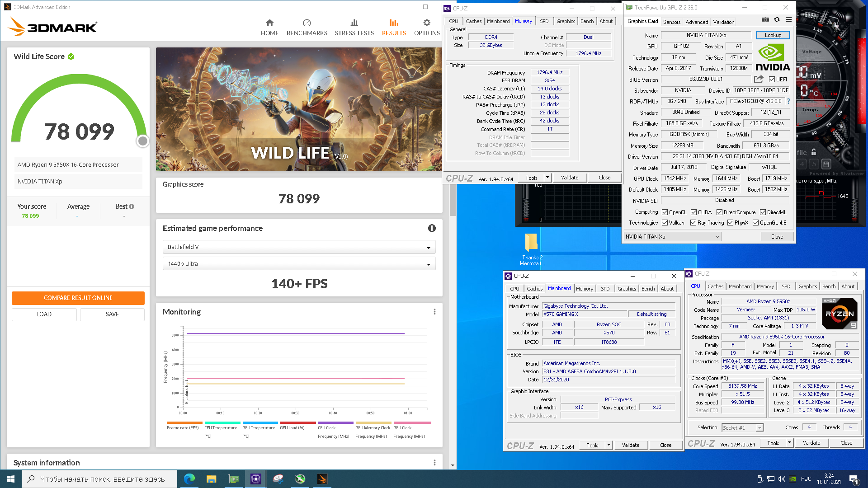The height and width of the screenshot is (488, 868).
Task: Click the volume icon in system tray
Action: click(781, 479)
